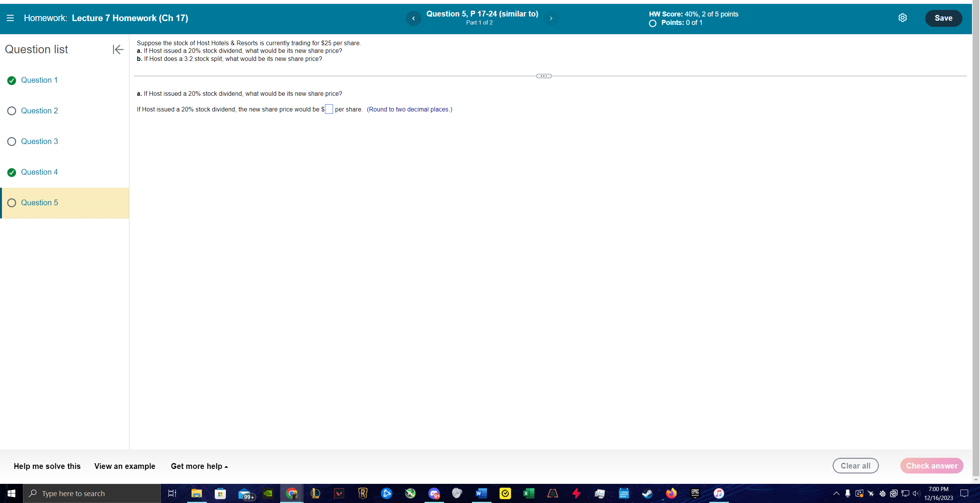980x503 pixels.
Task: Expand the Get more help menu
Action: pyautogui.click(x=199, y=466)
